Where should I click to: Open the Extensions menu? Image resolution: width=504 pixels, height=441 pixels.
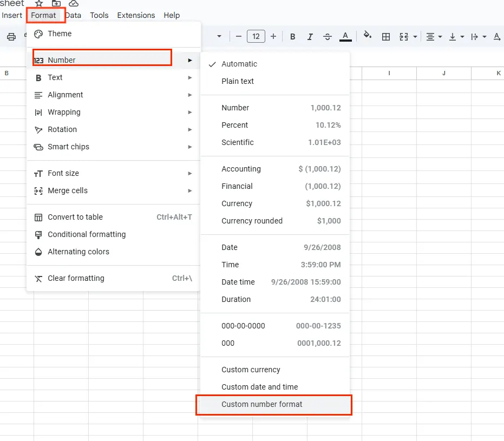point(136,15)
